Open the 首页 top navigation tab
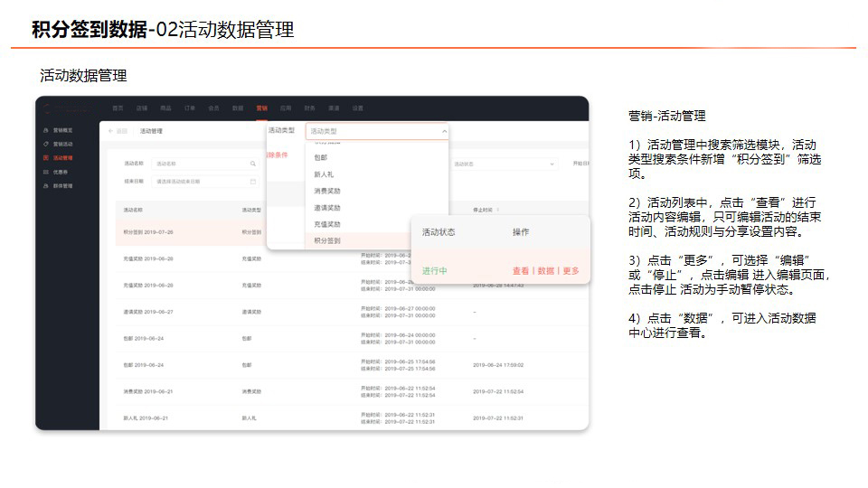 click(x=118, y=108)
